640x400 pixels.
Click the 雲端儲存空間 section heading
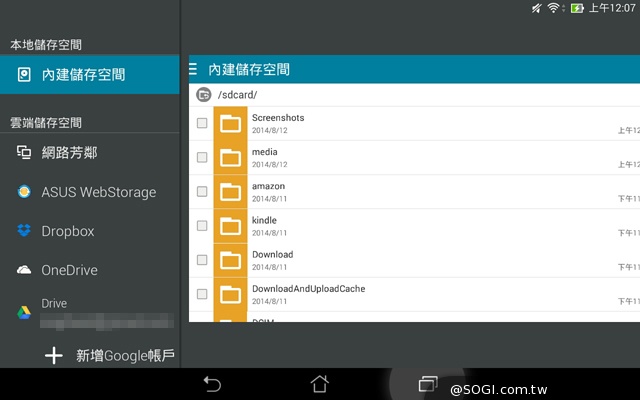(46, 123)
